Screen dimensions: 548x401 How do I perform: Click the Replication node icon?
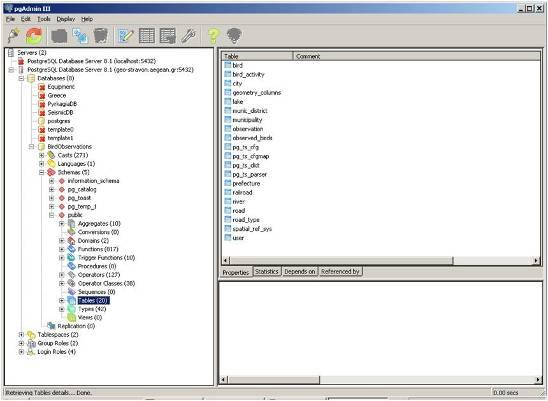(51, 326)
